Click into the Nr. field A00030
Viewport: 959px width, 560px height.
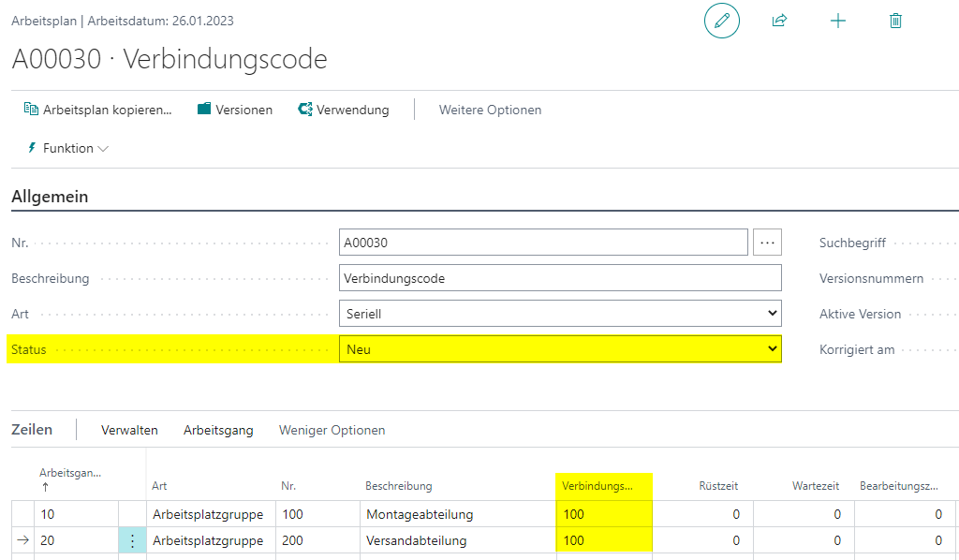(x=543, y=243)
